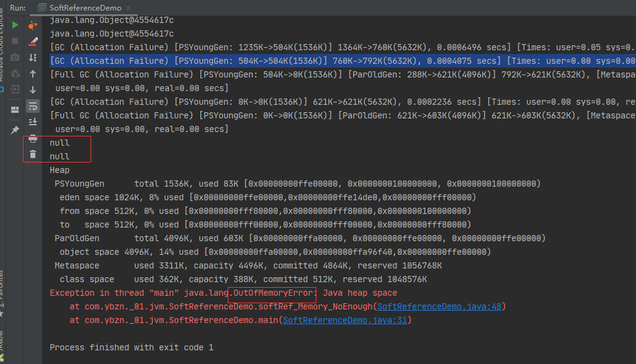The image size is (636, 364).
Task: Go up the stack trace with the up arrow
Action: [33, 74]
